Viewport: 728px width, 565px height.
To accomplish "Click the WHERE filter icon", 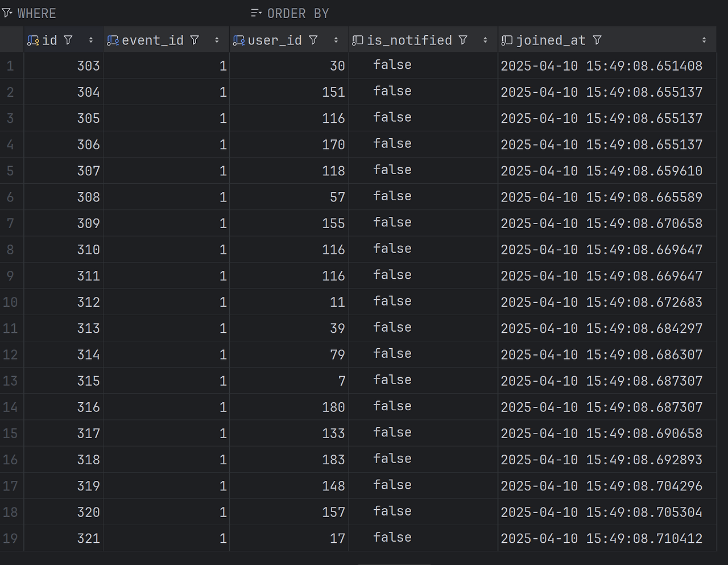I will click(7, 13).
